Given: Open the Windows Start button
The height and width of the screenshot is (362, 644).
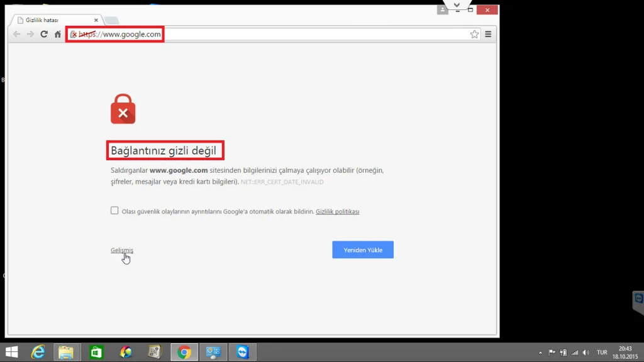Looking at the screenshot, I should click(11, 352).
